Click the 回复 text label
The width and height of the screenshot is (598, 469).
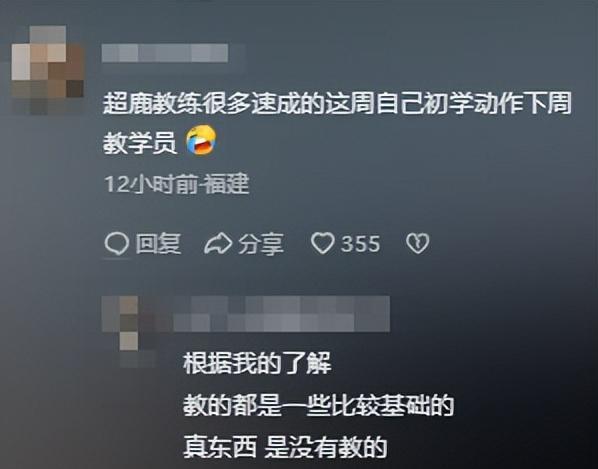(158, 243)
